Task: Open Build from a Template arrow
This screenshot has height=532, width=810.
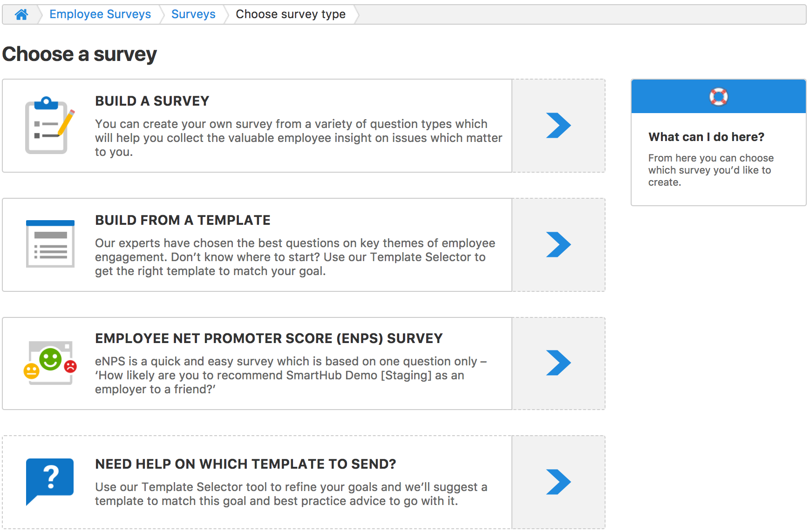Action: (x=558, y=245)
